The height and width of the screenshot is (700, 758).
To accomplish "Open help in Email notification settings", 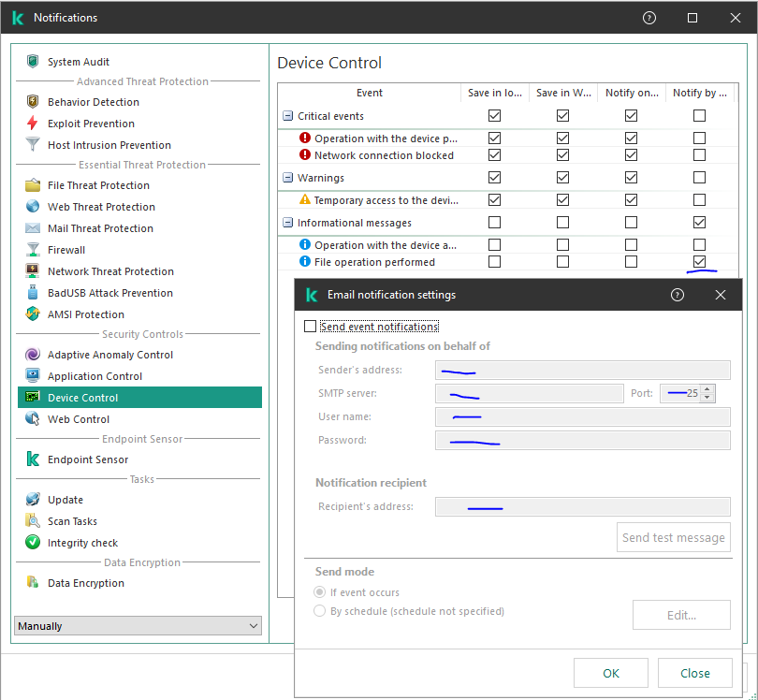I will [678, 295].
